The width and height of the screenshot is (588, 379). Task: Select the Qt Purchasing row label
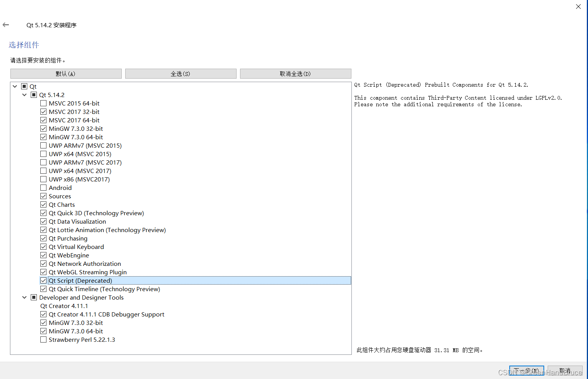[68, 238]
